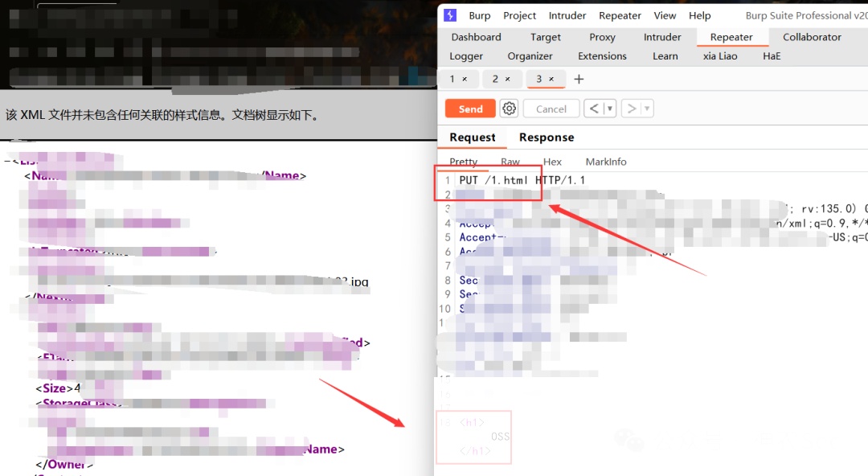
Task: Click the closing Owner tag in XML
Action: point(64,465)
